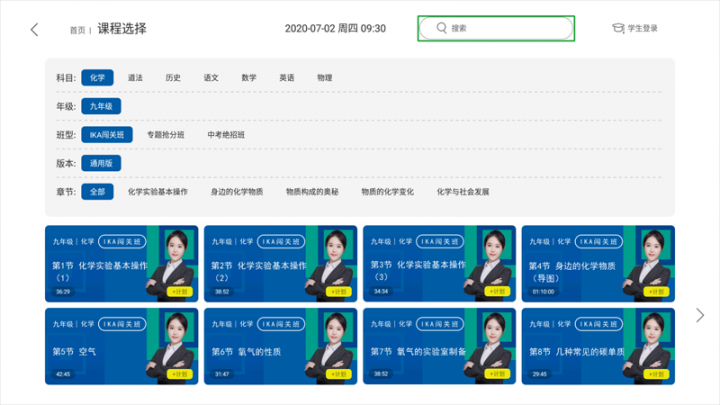Add lesson 第8节 to plan with +计划

click(x=656, y=374)
